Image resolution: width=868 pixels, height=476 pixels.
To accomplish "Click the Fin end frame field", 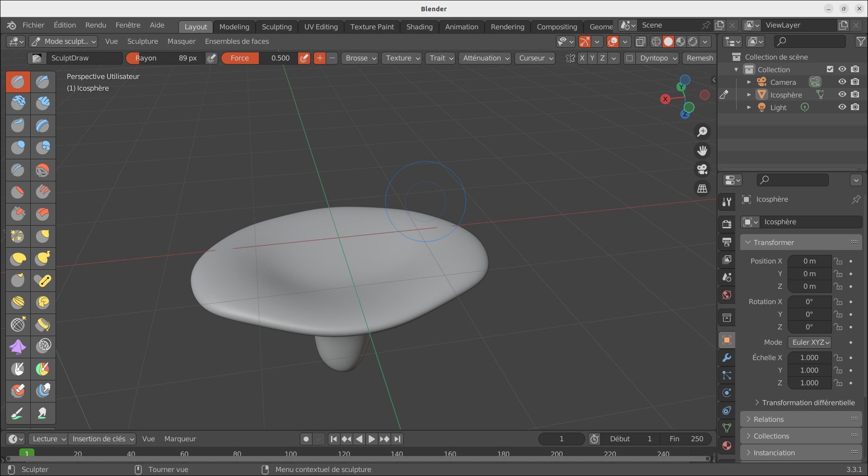I will click(x=686, y=439).
